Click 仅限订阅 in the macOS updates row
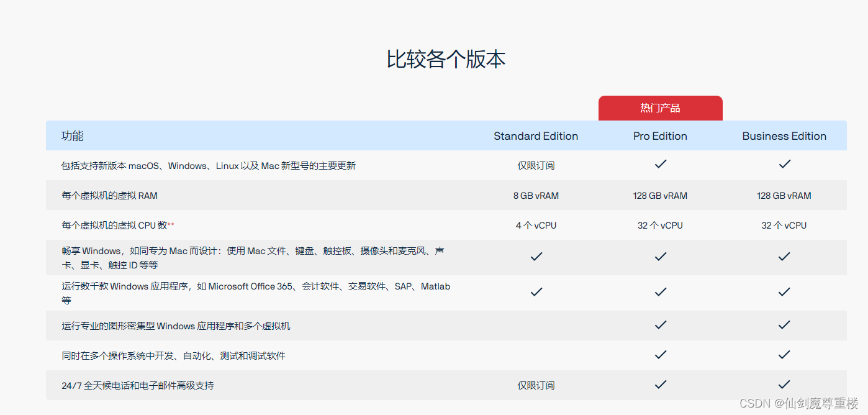 tap(536, 165)
